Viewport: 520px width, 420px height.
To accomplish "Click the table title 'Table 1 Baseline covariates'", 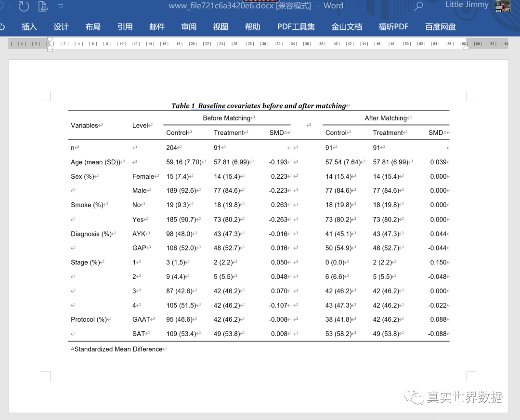I will point(259,106).
